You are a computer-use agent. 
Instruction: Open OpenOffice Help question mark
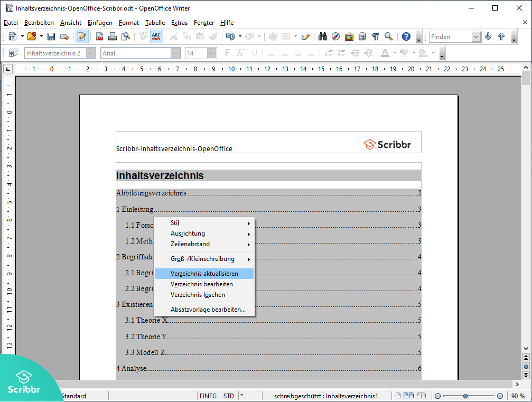[406, 36]
